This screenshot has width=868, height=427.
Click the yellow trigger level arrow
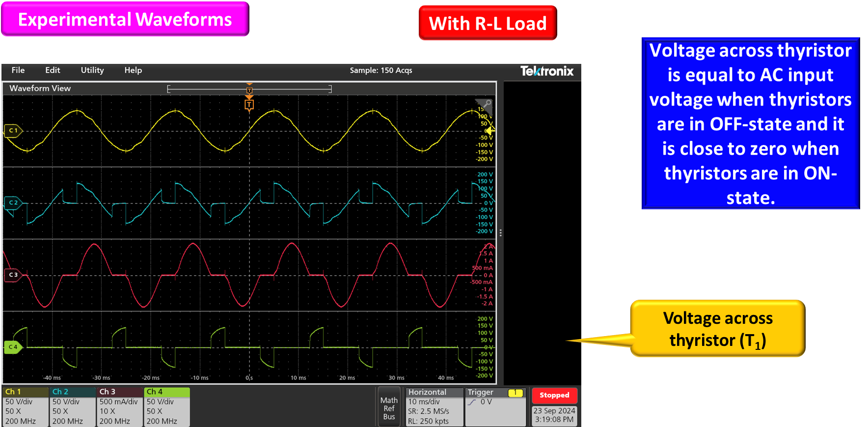490,131
